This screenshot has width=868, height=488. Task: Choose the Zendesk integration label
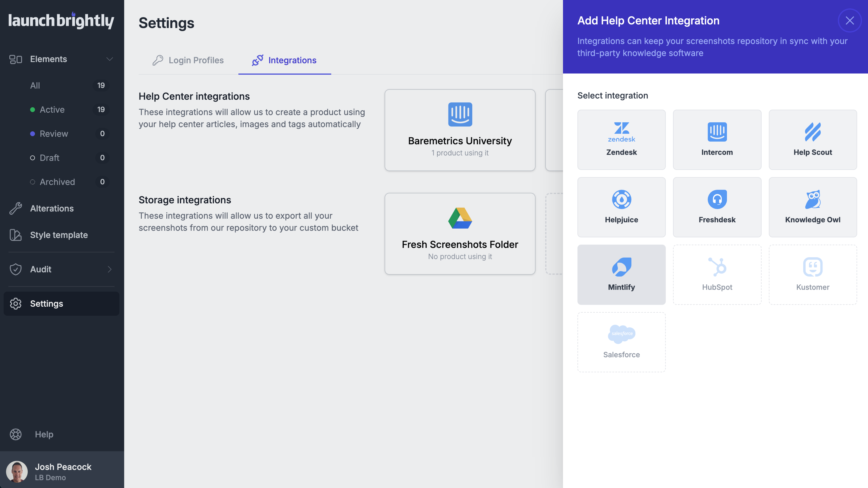pyautogui.click(x=621, y=152)
